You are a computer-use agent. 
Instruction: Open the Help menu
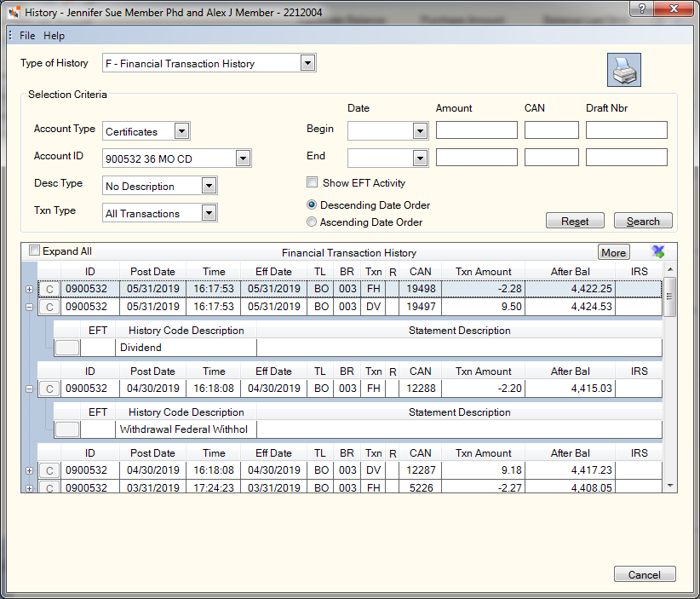tap(54, 36)
